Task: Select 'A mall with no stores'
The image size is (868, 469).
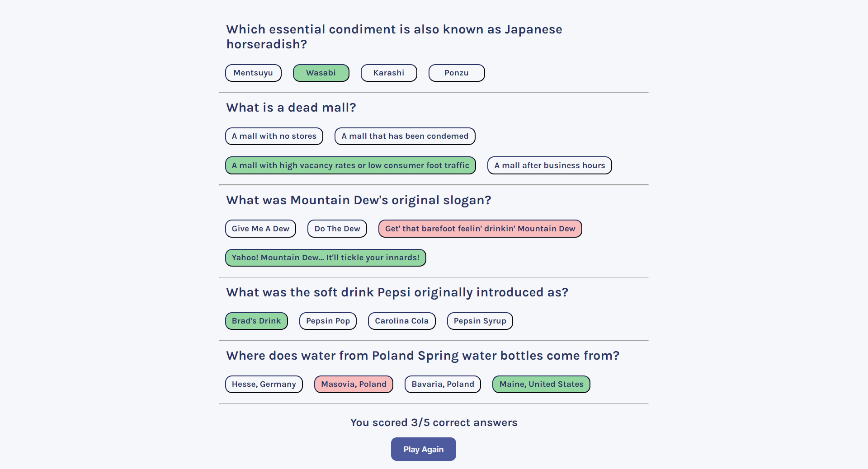Action: tap(274, 136)
